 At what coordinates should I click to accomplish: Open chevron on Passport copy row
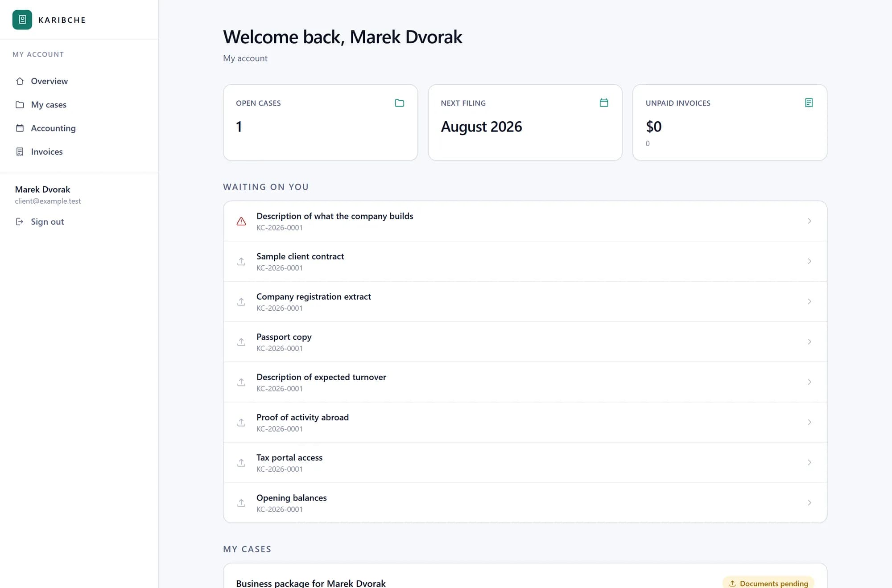pyautogui.click(x=809, y=342)
